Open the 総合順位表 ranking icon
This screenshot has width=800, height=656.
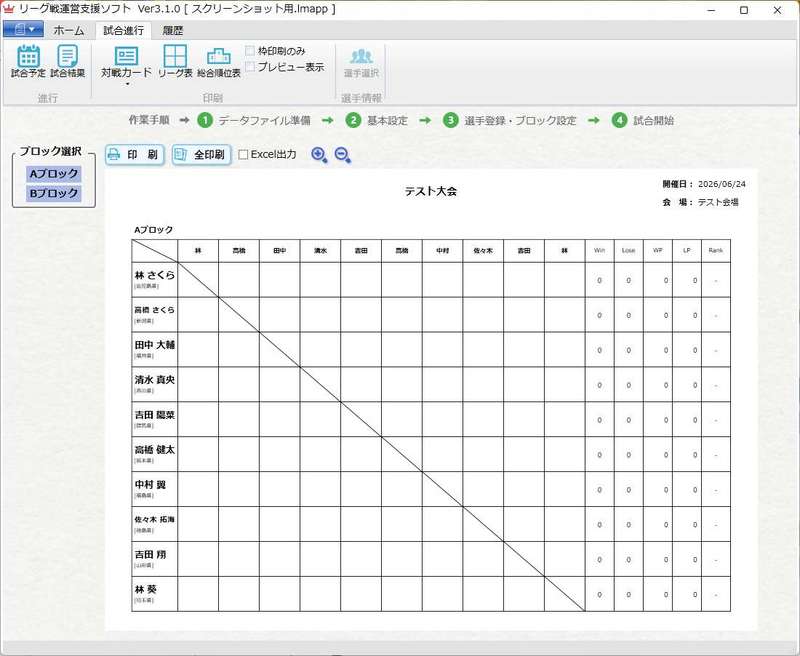point(219,62)
